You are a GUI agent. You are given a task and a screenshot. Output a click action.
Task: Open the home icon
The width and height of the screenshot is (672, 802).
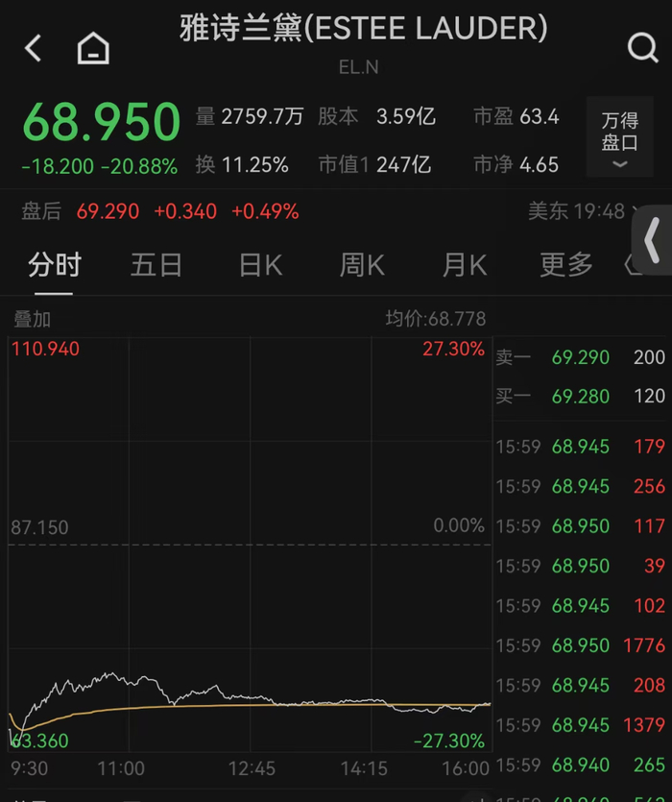click(x=93, y=48)
